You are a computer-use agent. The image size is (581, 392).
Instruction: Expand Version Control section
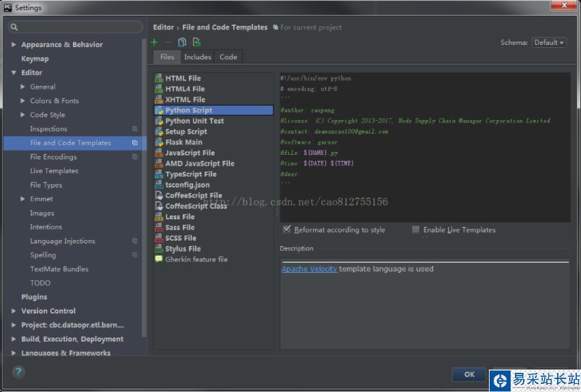tap(14, 312)
